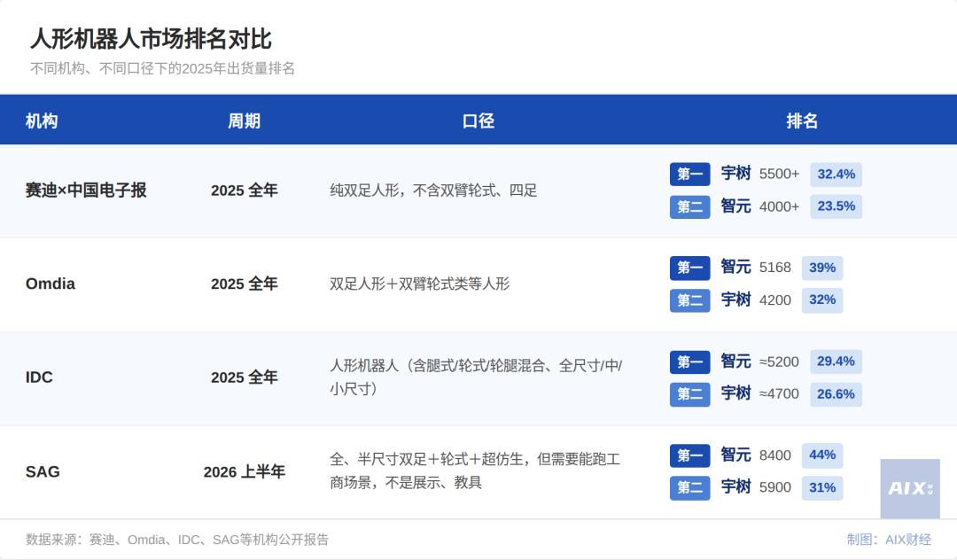This screenshot has width=957, height=560.
Task: Click the 39% share pill
Action: click(x=822, y=268)
